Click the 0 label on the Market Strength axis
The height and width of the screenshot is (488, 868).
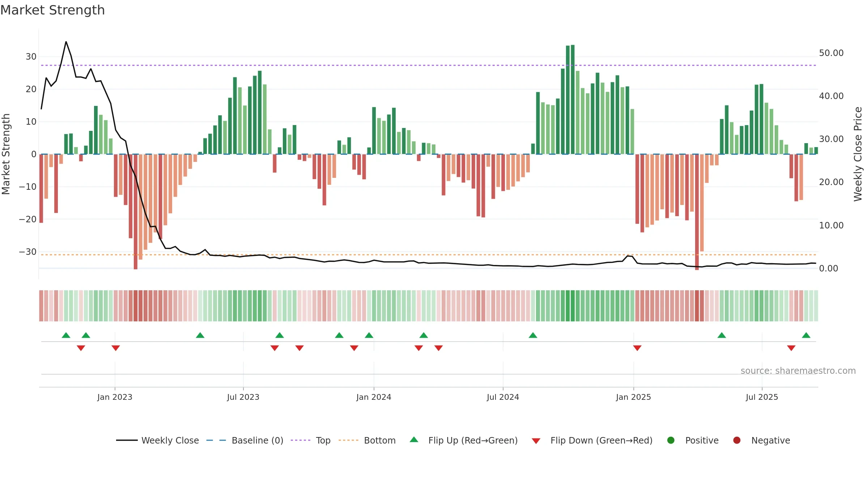(x=34, y=154)
